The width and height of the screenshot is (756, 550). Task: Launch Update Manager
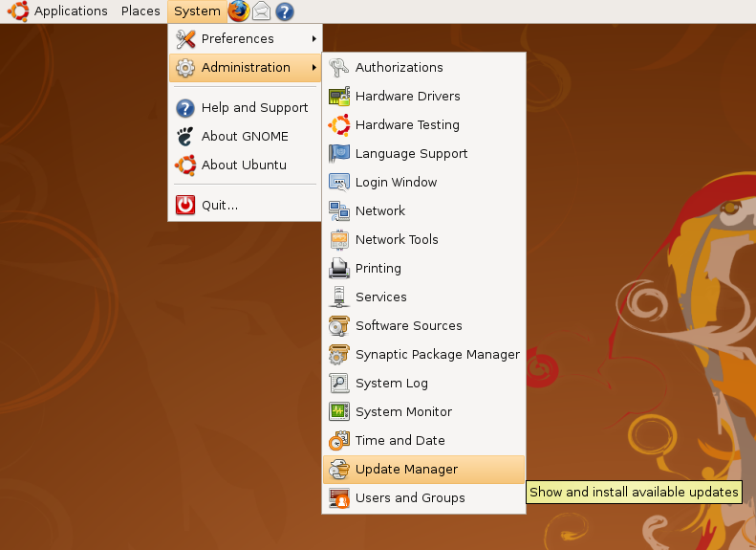point(423,470)
